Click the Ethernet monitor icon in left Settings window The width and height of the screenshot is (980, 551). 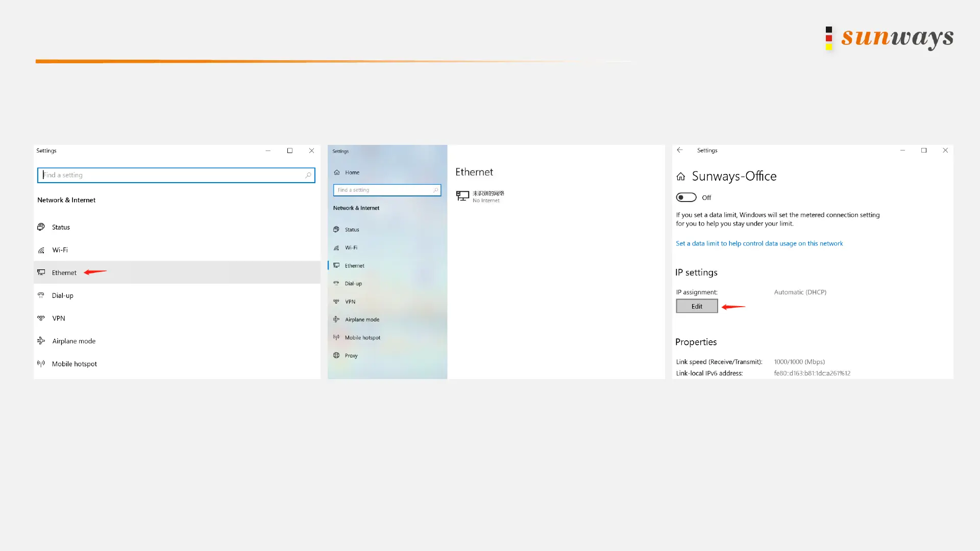coord(41,272)
